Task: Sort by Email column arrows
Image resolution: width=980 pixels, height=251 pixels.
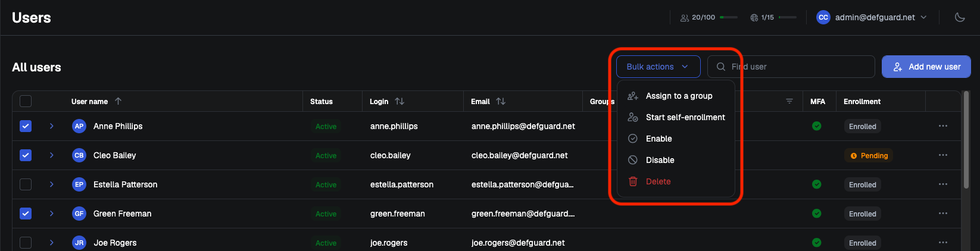Action: click(501, 101)
